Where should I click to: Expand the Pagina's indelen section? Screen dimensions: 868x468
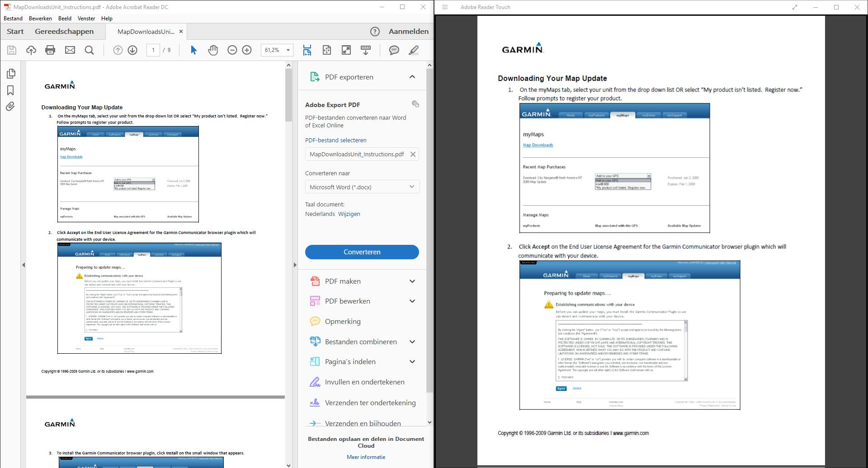tap(412, 362)
